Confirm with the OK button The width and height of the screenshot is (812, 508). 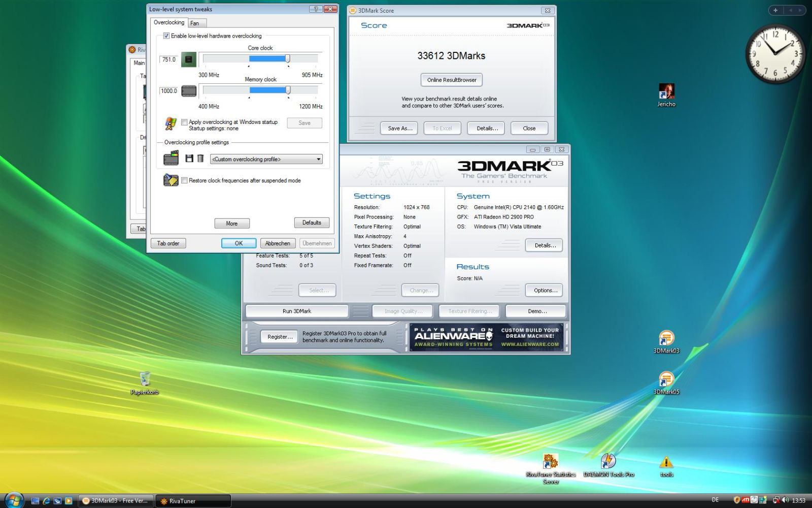[239, 243]
